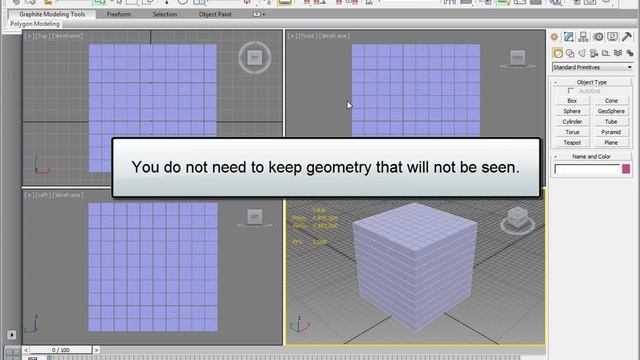Click the ViewCube in the Front viewport
The image size is (640, 360).
click(x=518, y=58)
